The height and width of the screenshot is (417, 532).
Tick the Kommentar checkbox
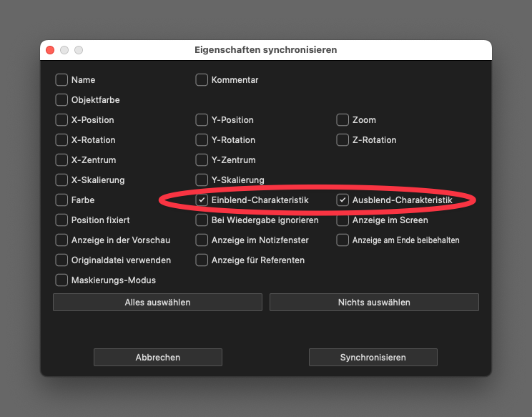202,80
